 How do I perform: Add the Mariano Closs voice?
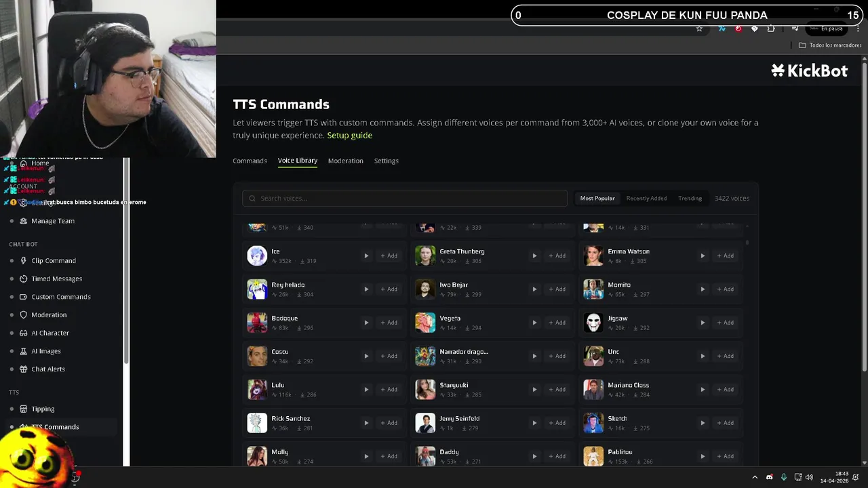pyautogui.click(x=726, y=389)
